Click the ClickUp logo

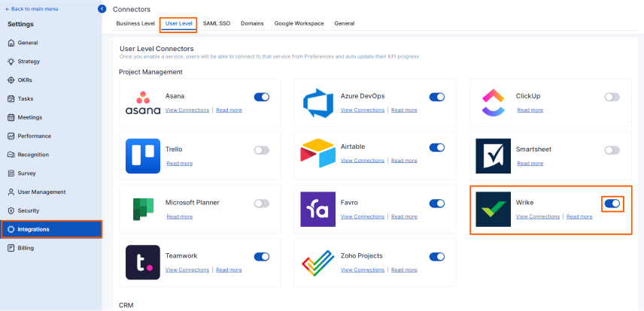493,103
